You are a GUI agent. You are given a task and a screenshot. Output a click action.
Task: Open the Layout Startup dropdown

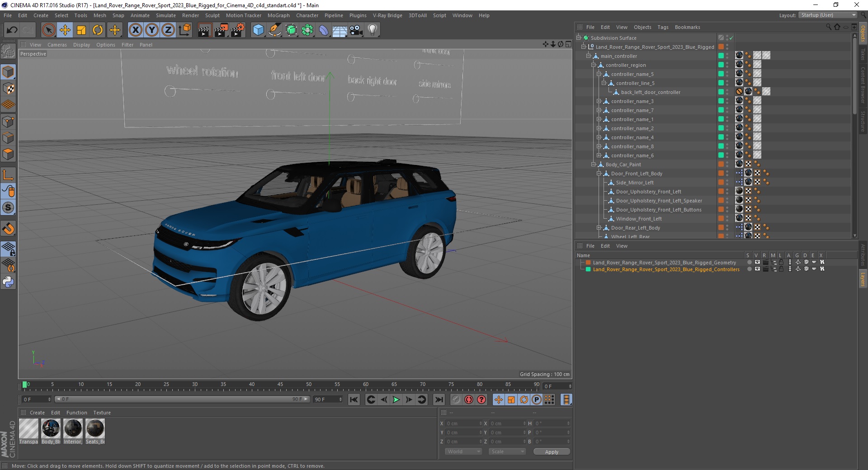(828, 15)
